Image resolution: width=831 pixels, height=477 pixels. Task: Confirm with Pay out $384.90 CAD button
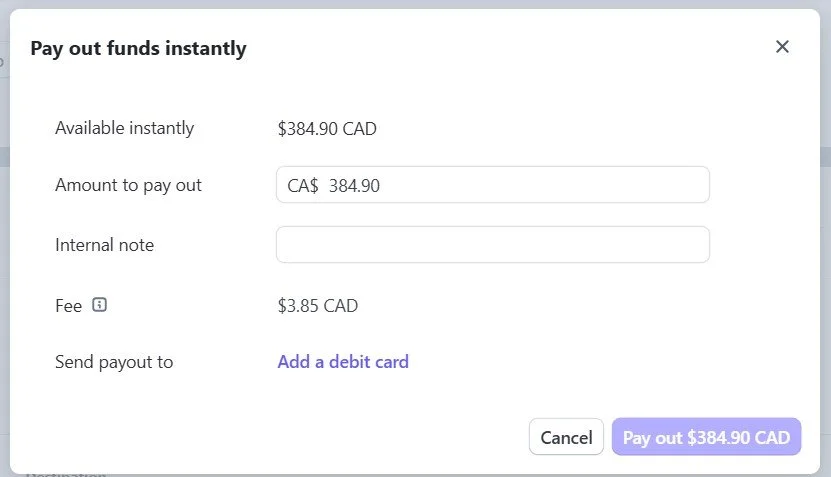tap(706, 437)
